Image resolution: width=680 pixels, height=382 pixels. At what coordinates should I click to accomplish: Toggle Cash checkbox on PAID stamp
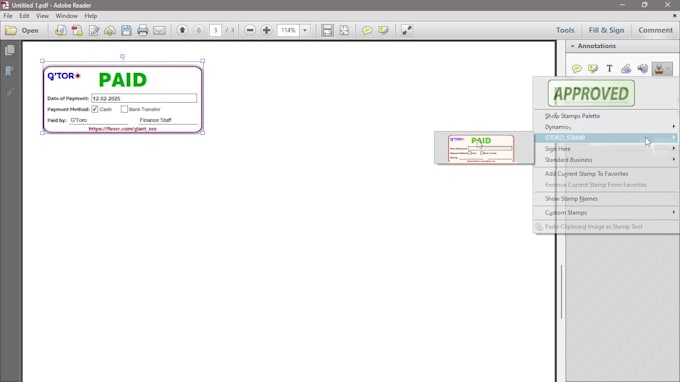[95, 109]
